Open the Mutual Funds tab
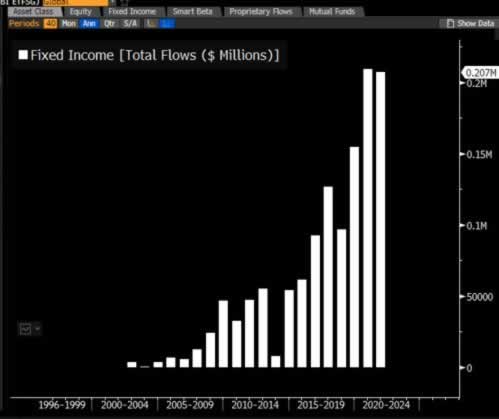Viewport: 499px width, 419px height. pyautogui.click(x=332, y=11)
